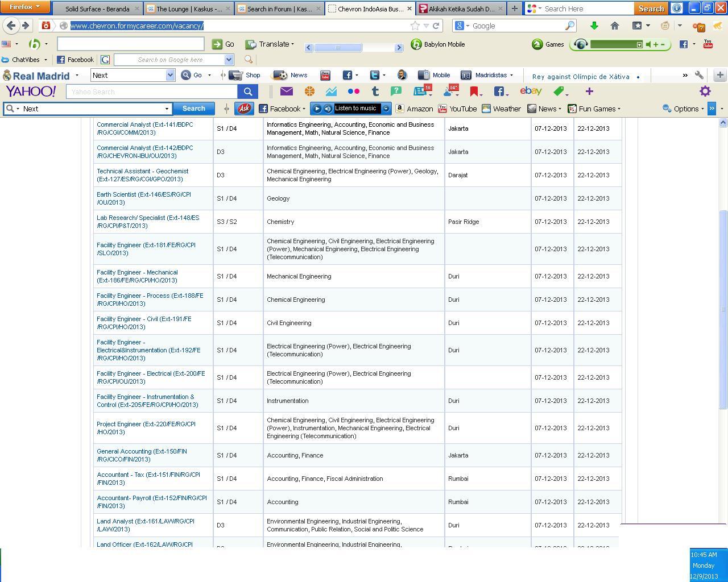Screen dimensions: 728x582
Task: Open the Flickr dots icon
Action: [353, 91]
